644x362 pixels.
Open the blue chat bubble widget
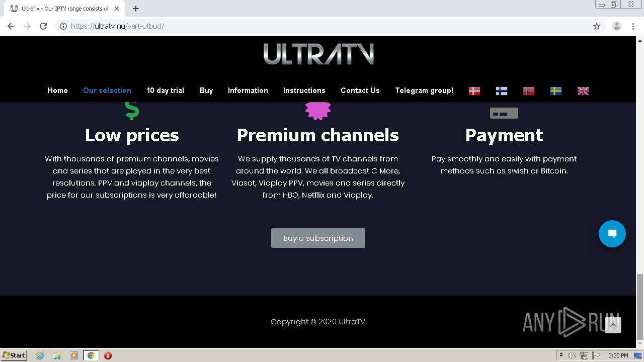[612, 234]
